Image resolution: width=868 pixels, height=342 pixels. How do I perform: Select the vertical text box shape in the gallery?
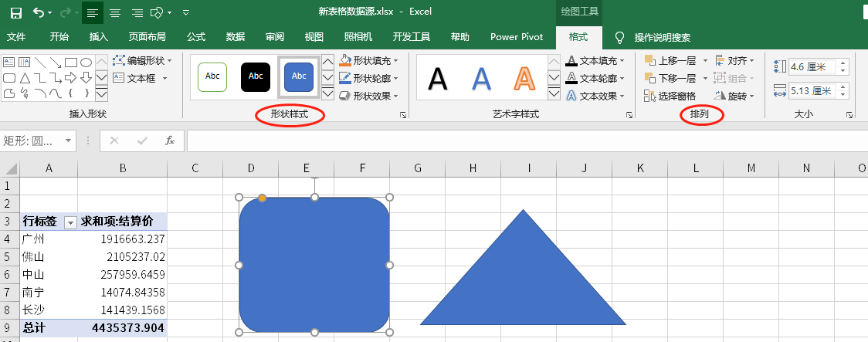(x=25, y=62)
